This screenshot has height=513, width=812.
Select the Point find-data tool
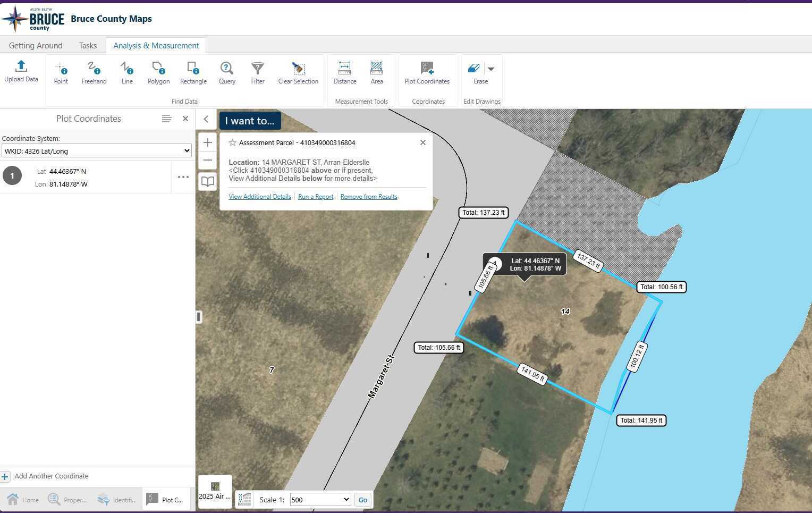click(x=61, y=73)
